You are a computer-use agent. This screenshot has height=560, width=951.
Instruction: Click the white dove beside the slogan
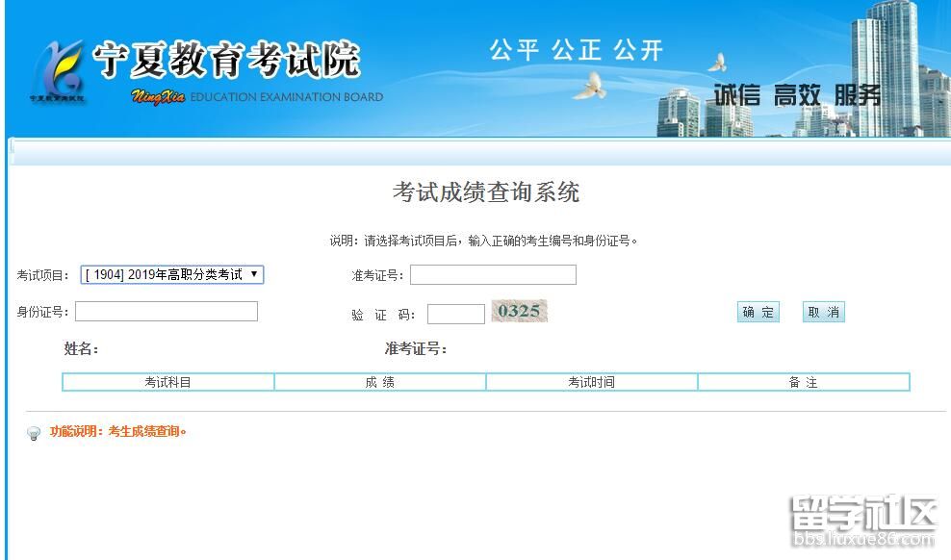coord(589,87)
